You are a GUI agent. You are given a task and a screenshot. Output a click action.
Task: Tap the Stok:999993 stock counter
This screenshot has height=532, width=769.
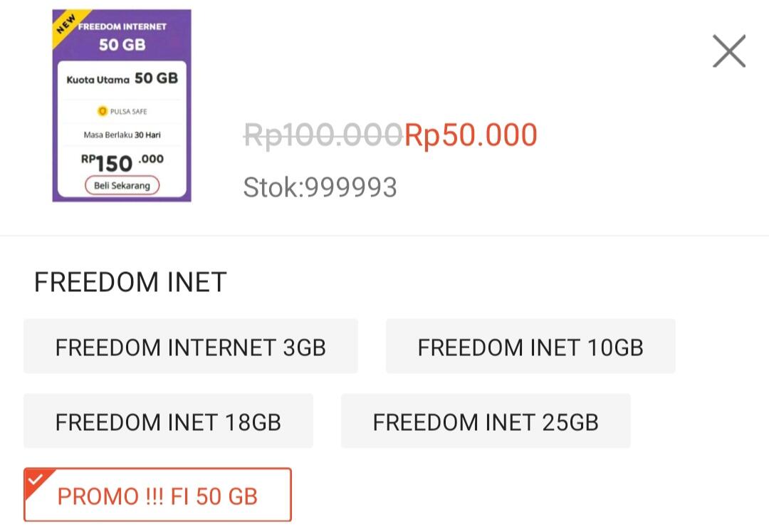pyautogui.click(x=320, y=187)
